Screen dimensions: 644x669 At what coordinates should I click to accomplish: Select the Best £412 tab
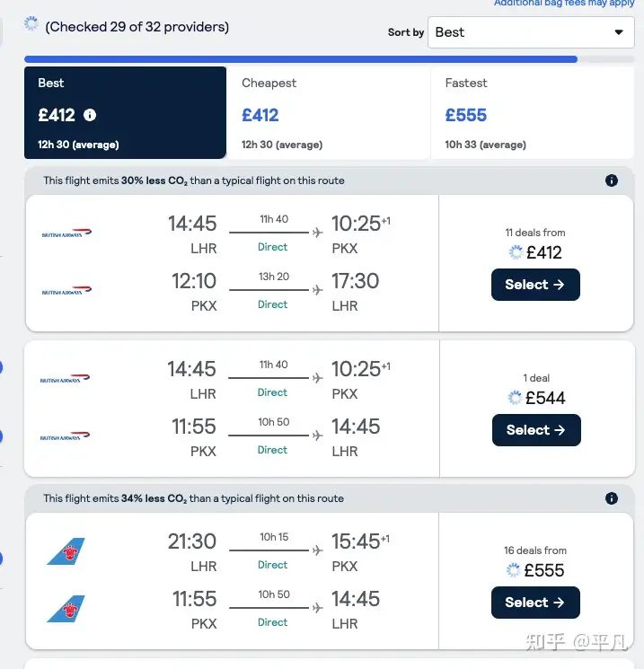point(125,113)
